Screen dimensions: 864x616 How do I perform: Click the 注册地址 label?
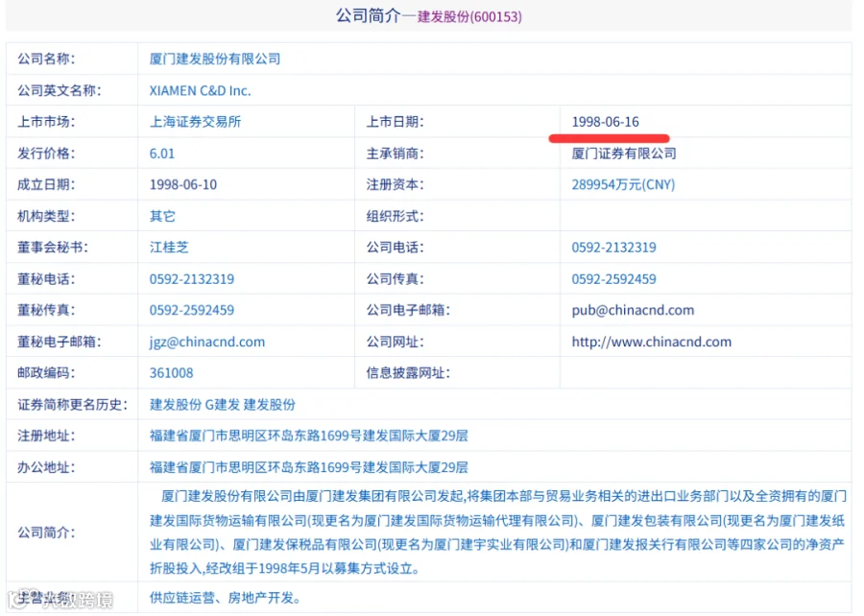[46, 436]
